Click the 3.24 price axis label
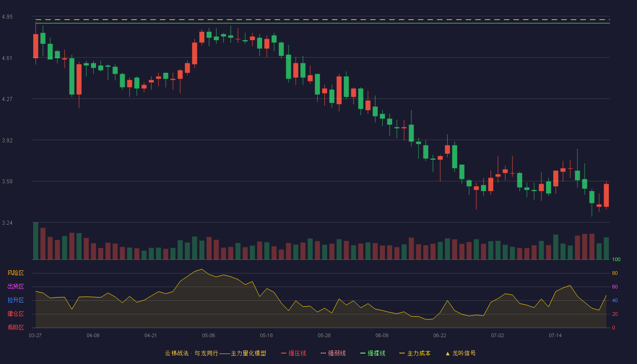637x364 pixels. 7,223
